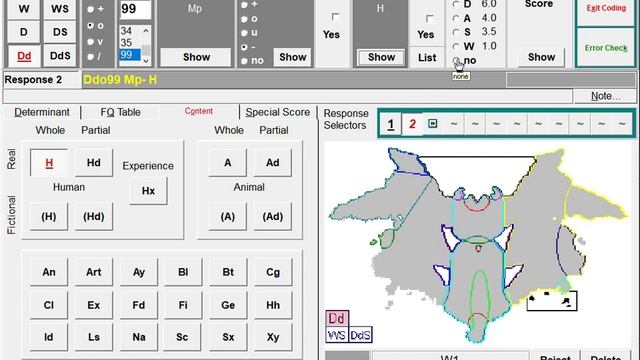Check the Yes checkbox above List
The image size is (640, 360).
tap(429, 18)
